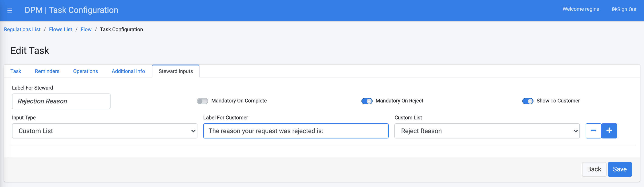Enable Mandatory On Complete toggle
644x187 pixels.
(202, 101)
